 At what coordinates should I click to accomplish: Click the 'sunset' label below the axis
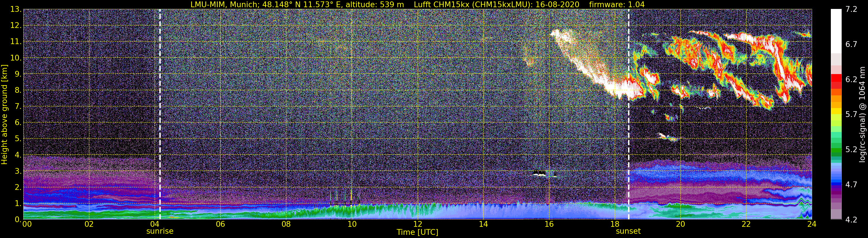(x=628, y=231)
